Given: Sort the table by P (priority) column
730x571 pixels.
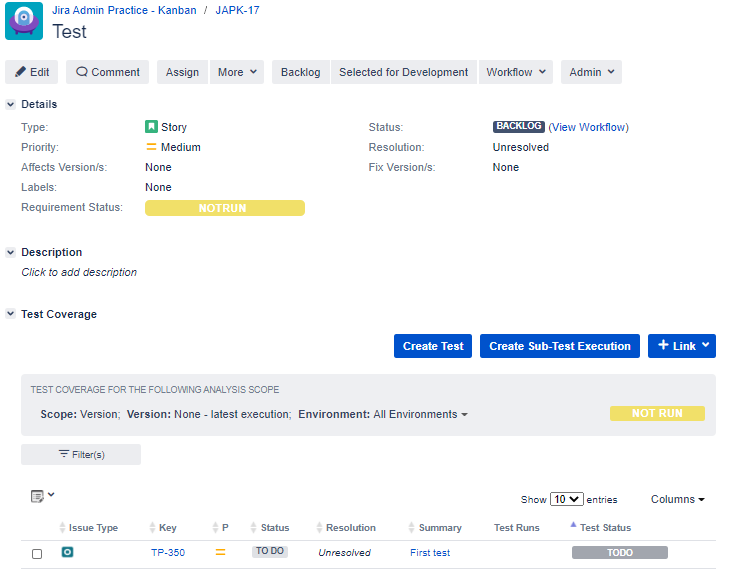Looking at the screenshot, I should pos(220,528).
